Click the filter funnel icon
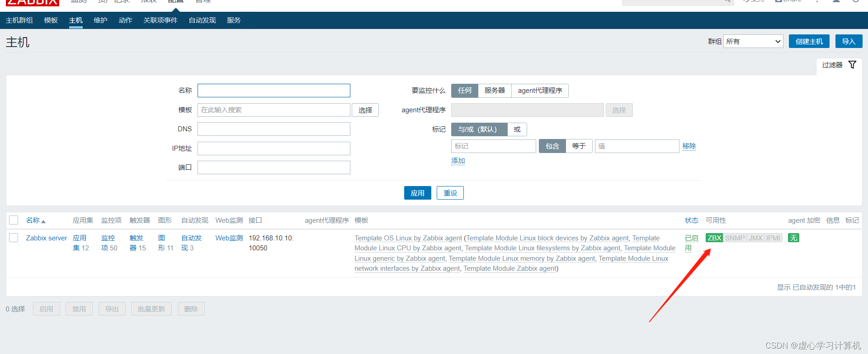The height and width of the screenshot is (354, 868). click(x=852, y=65)
